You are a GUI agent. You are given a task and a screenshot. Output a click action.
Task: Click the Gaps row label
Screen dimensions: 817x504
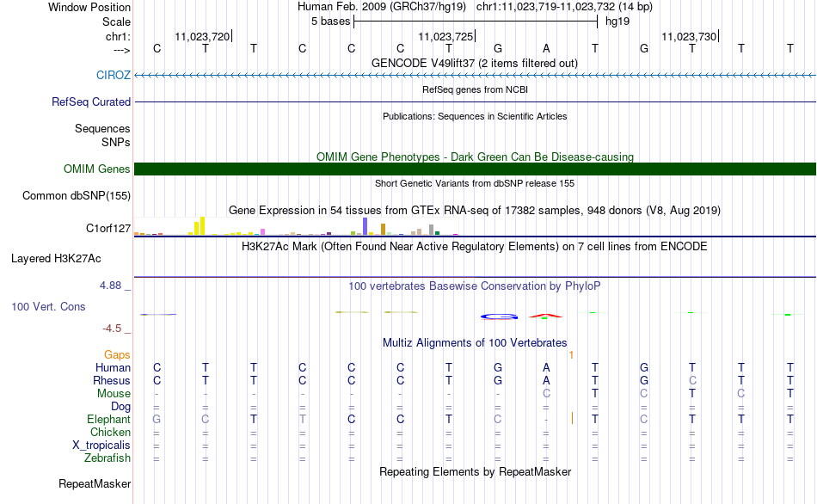117,355
